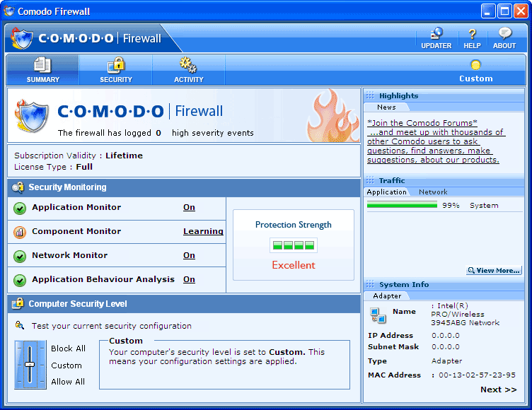Open the Security tab

pyautogui.click(x=116, y=70)
